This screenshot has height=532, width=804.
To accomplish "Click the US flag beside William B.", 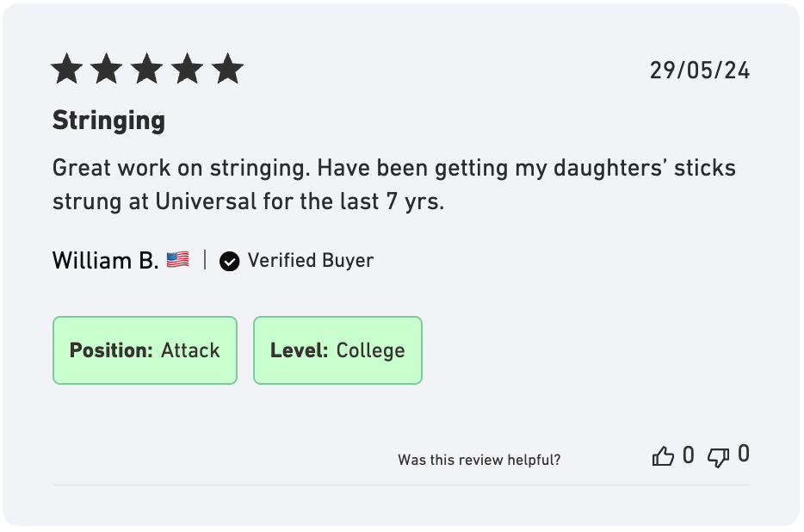I will click(178, 260).
